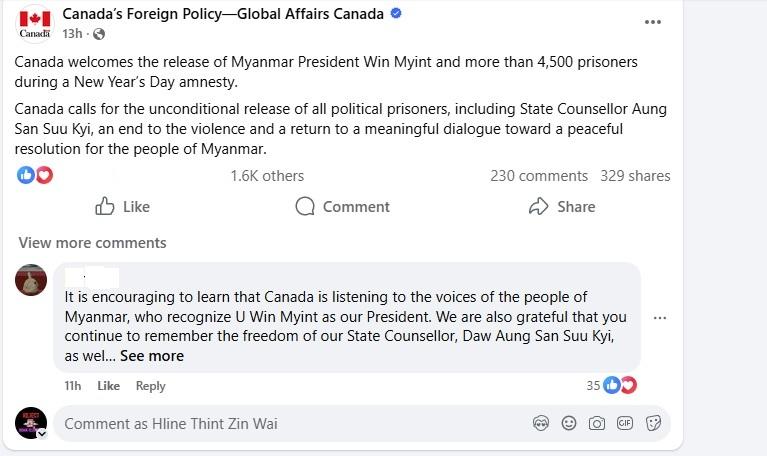Viewport: 767px width, 456px height.
Task: Click the avatar sticker icon in comment box
Action: click(x=541, y=423)
